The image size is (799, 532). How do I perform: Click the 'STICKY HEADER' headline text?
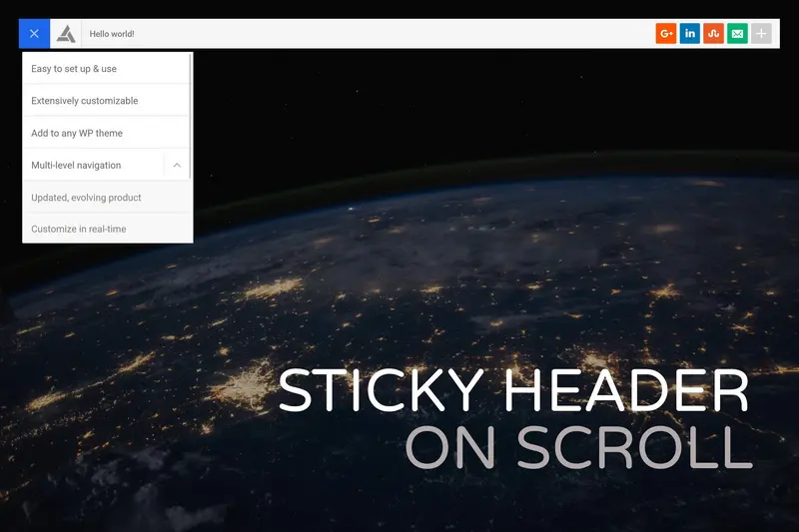(513, 392)
